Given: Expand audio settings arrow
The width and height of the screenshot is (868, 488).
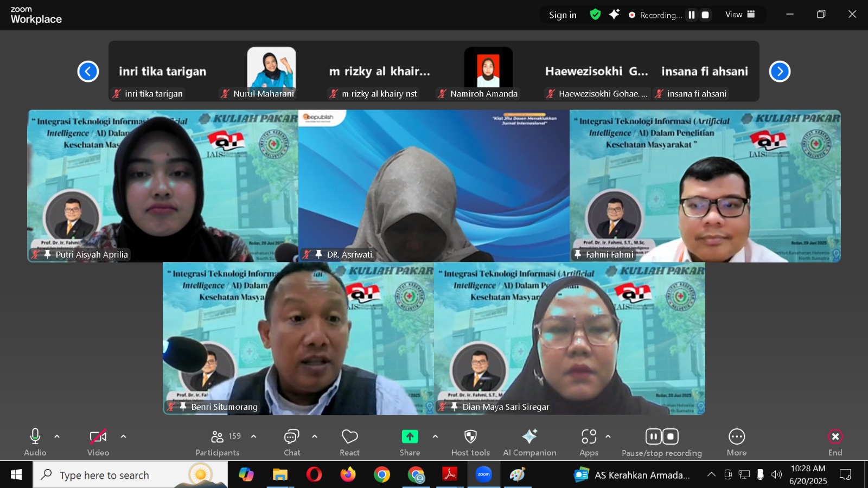Looking at the screenshot, I should click(x=57, y=436).
